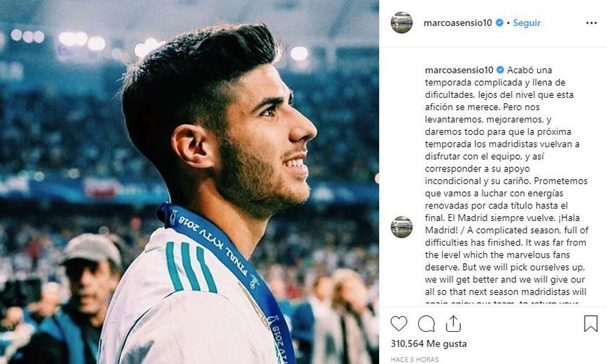Click the Seguir follow link

click(x=526, y=23)
